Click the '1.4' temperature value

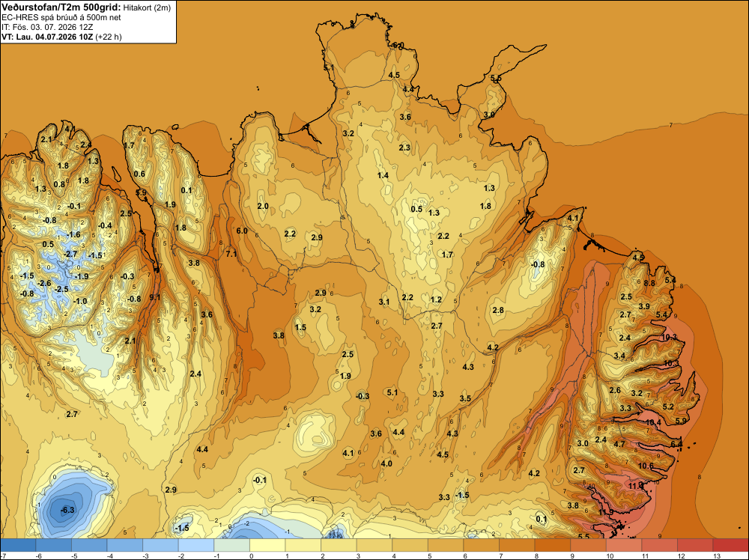click(383, 176)
